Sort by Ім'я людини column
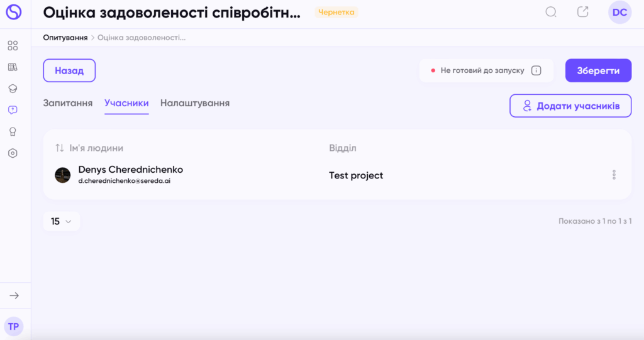Viewport: 644px width, 340px height. coord(60,148)
